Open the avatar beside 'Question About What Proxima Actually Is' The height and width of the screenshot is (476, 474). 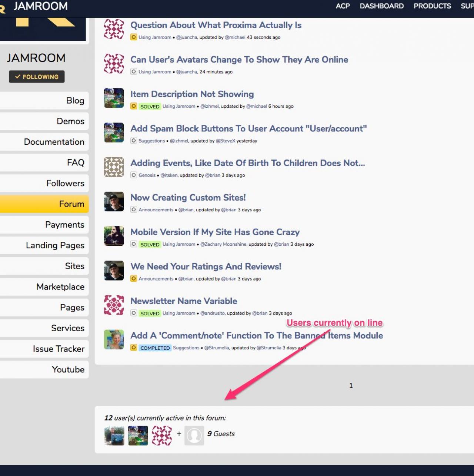click(114, 29)
